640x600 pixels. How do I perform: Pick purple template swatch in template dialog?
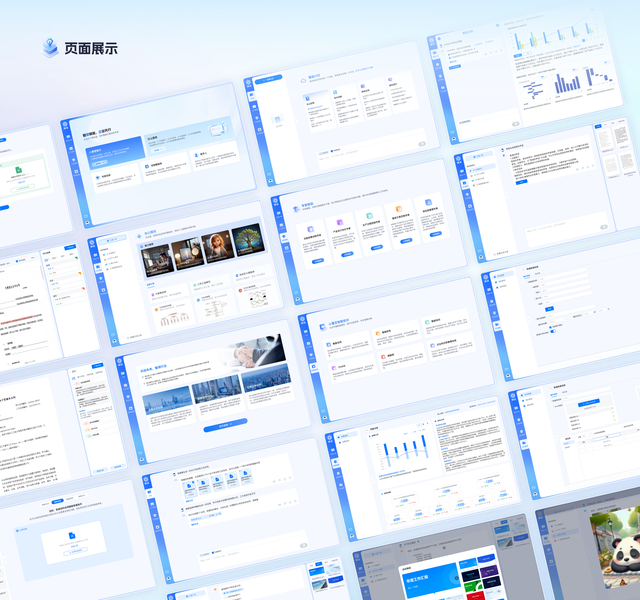[x=488, y=571]
